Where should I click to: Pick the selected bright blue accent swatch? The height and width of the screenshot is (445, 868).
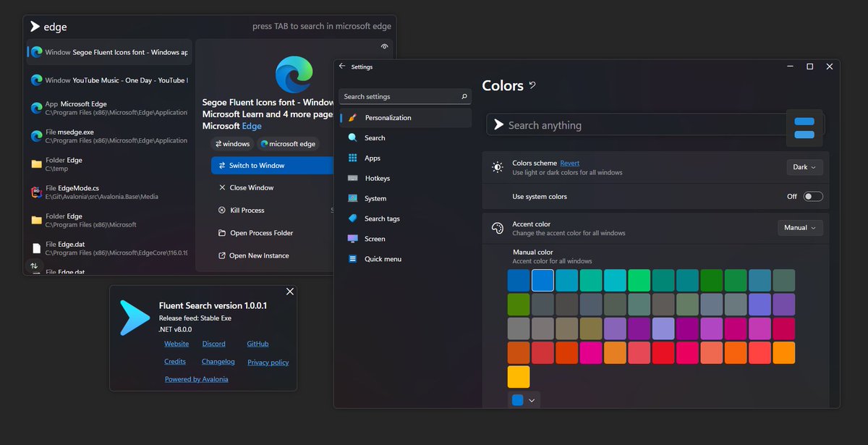pyautogui.click(x=542, y=280)
